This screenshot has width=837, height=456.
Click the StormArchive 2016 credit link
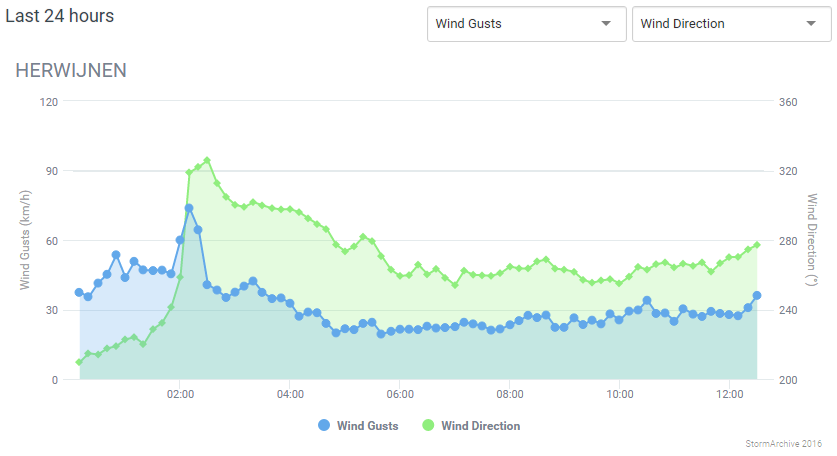point(784,444)
